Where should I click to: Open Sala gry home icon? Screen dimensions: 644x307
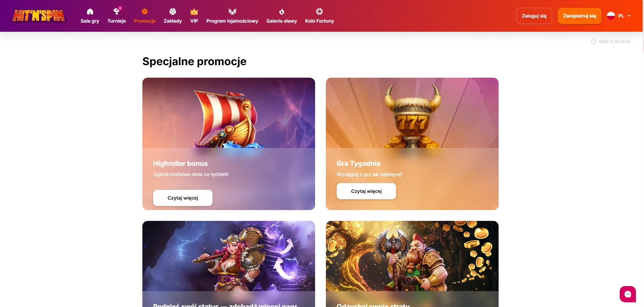tap(90, 12)
